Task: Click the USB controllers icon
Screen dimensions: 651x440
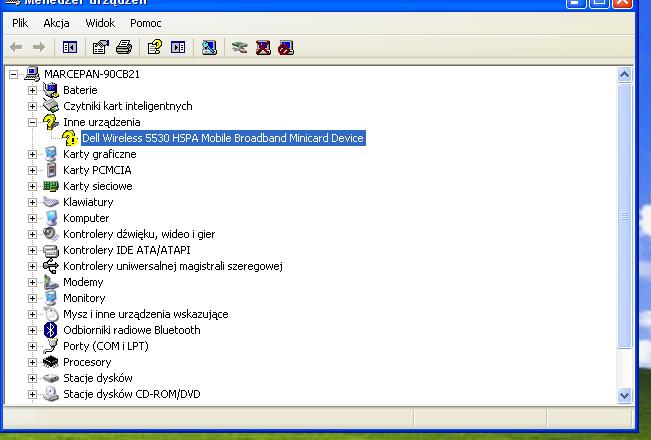Action: (x=51, y=266)
